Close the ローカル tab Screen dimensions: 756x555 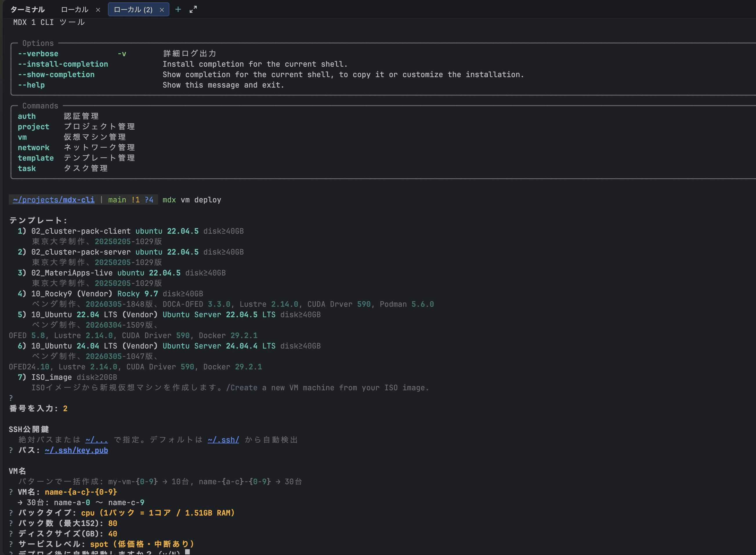98,10
